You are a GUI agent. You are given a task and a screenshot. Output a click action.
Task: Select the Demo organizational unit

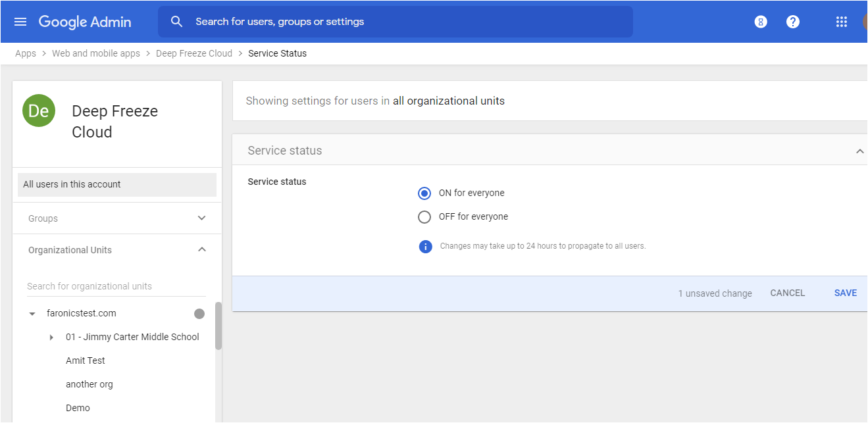tap(78, 409)
